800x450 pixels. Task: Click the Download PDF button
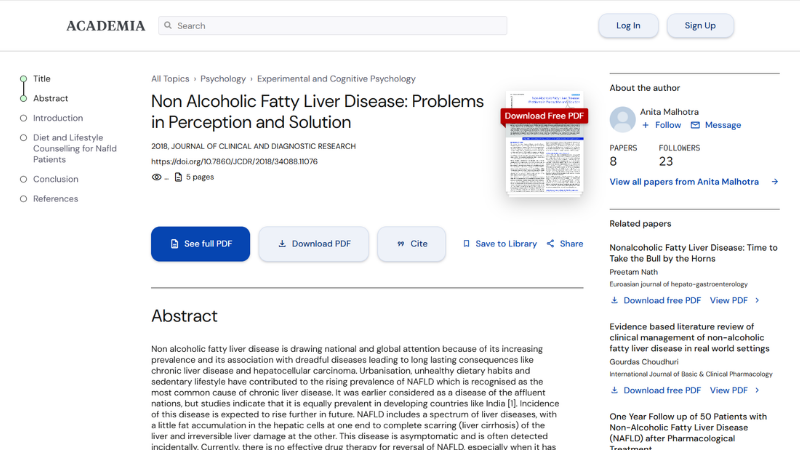pos(313,244)
